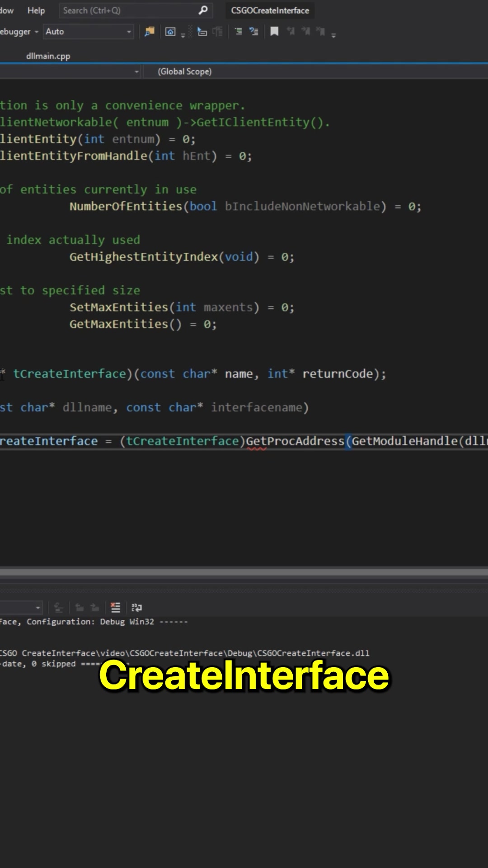Click the interfacename parameter

256,407
